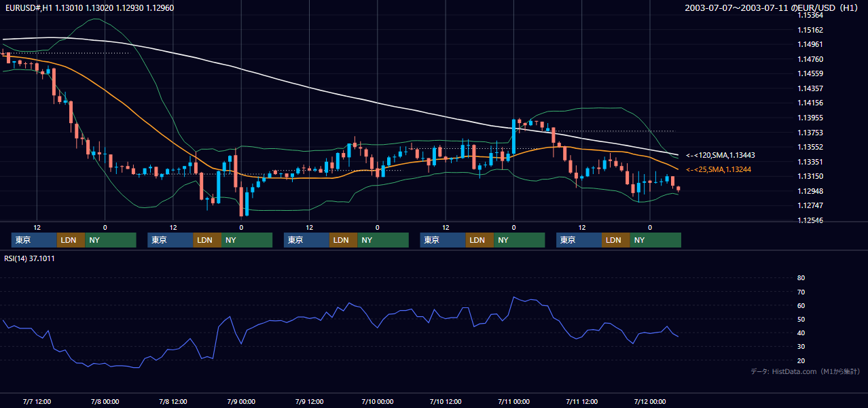Click the 7/11 12:00 time label
Viewport: 868px width, 408px height.
point(581,401)
